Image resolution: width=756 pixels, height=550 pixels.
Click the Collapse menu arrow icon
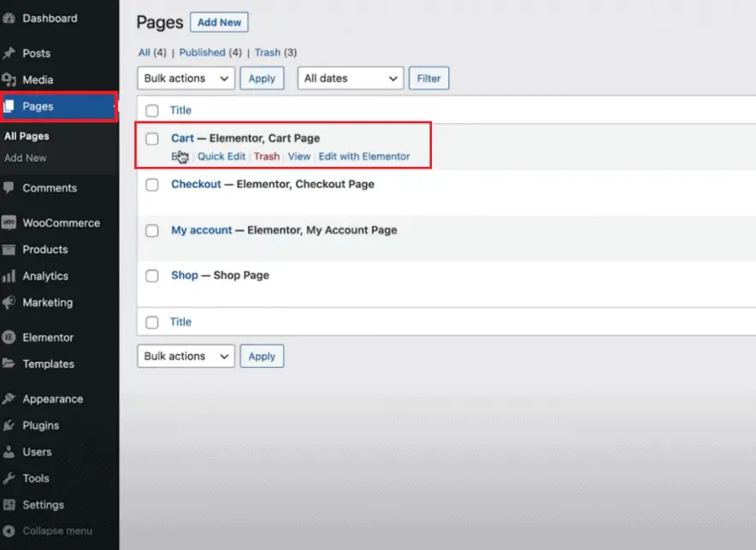coord(9,530)
